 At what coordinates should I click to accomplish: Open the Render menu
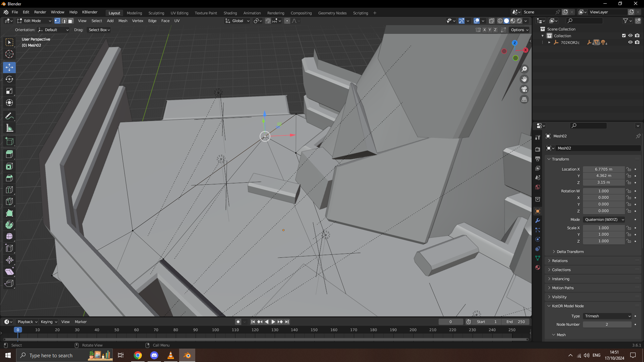40,12
